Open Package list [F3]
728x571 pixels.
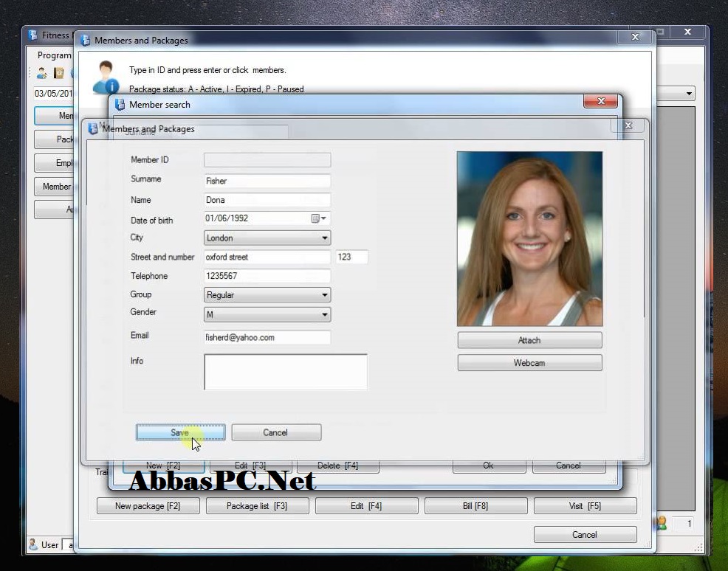coord(257,505)
